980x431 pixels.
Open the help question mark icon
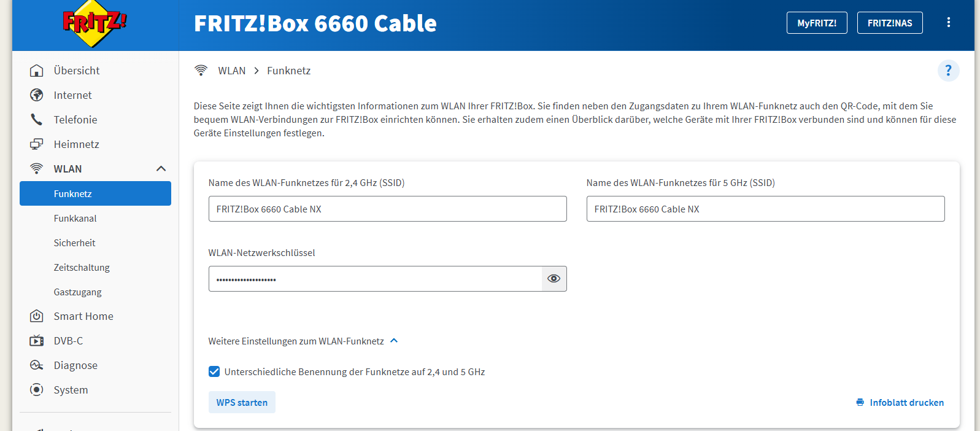[948, 71]
